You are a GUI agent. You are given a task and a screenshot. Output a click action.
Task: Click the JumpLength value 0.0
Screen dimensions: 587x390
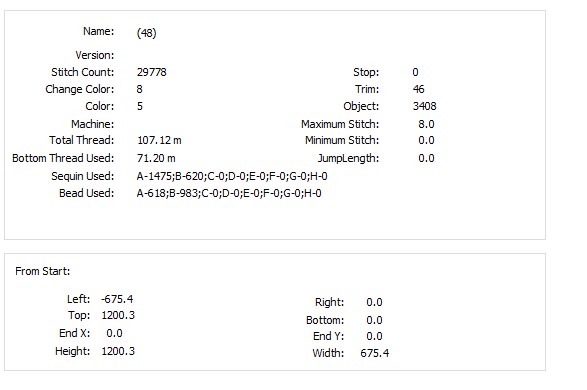coord(426,158)
